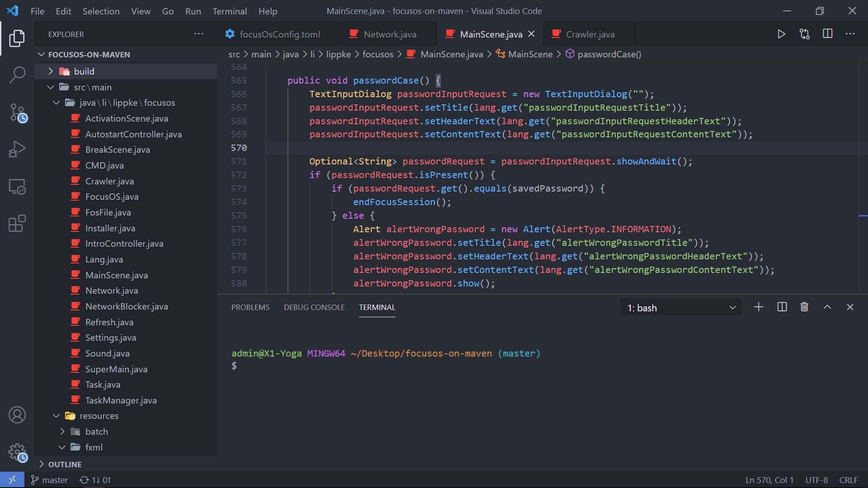This screenshot has height=488, width=868.
Task: Switch to Network.java editor tab
Action: coord(390,34)
